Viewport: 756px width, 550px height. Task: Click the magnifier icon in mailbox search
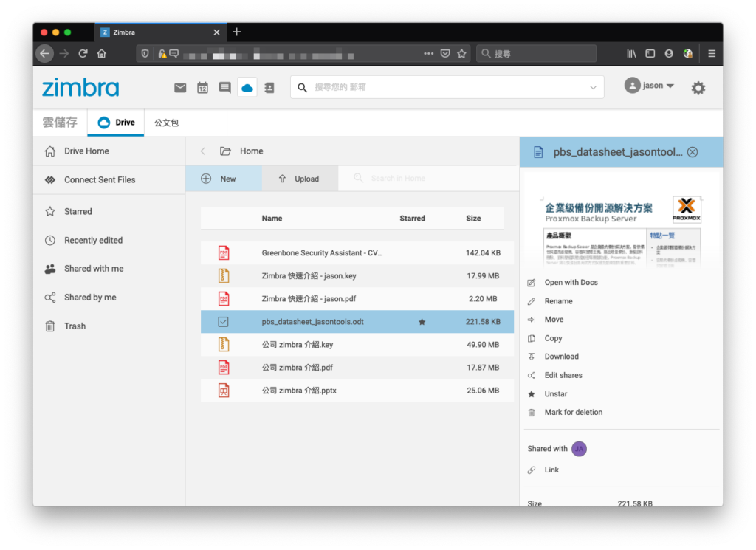click(x=302, y=87)
